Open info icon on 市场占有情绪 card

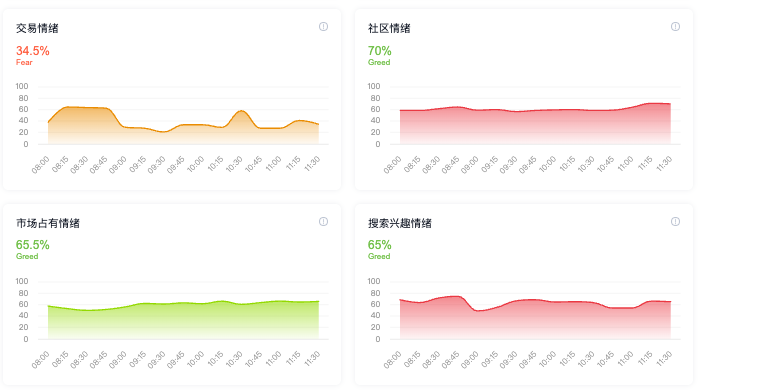tap(323, 222)
